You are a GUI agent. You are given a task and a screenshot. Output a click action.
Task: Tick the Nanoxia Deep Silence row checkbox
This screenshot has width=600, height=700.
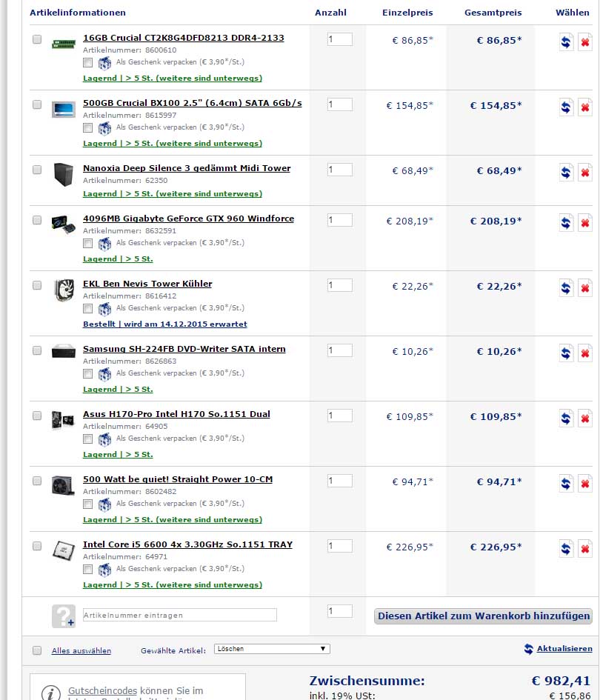(x=37, y=170)
